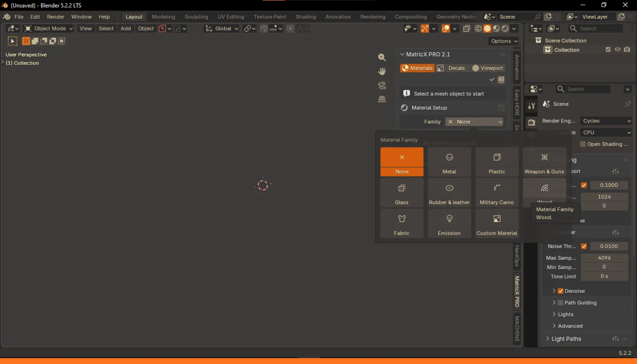Expand the Light Paths panel
Image resolution: width=637 pixels, height=364 pixels.
pyautogui.click(x=566, y=339)
